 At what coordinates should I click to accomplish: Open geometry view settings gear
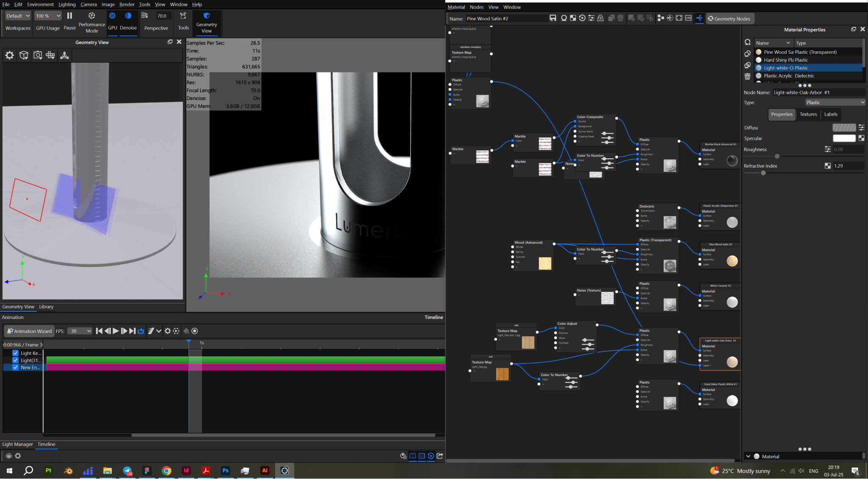9,55
